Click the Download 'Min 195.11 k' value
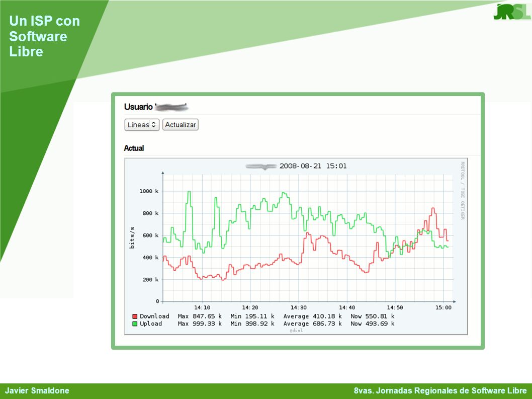 tap(252, 316)
